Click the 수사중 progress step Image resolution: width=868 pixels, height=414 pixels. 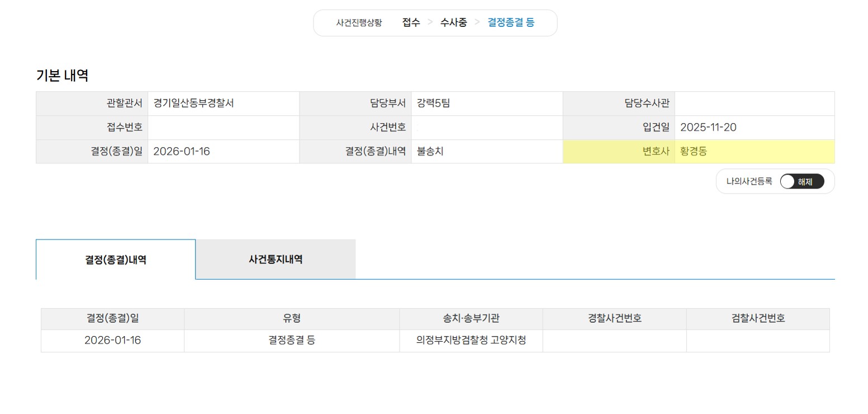coord(453,23)
